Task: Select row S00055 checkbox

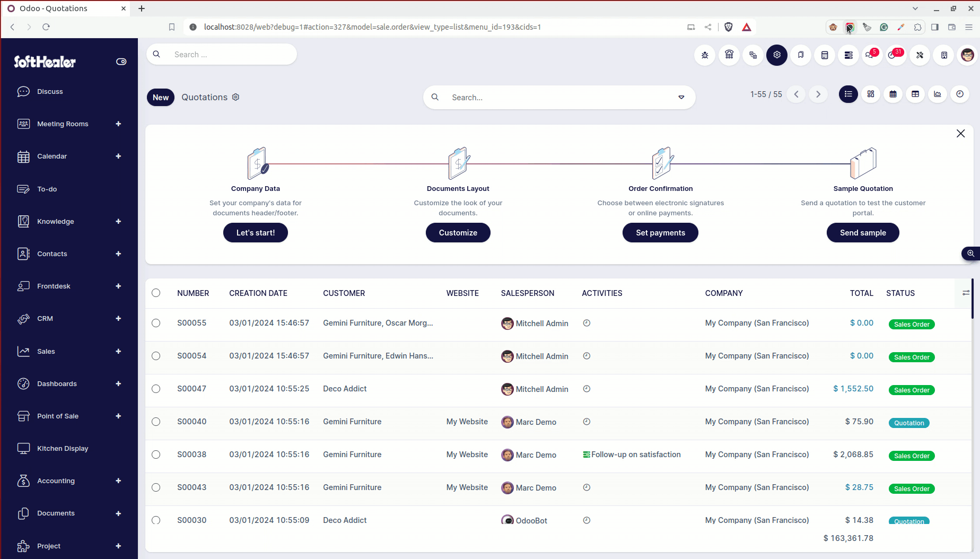Action: (x=156, y=323)
